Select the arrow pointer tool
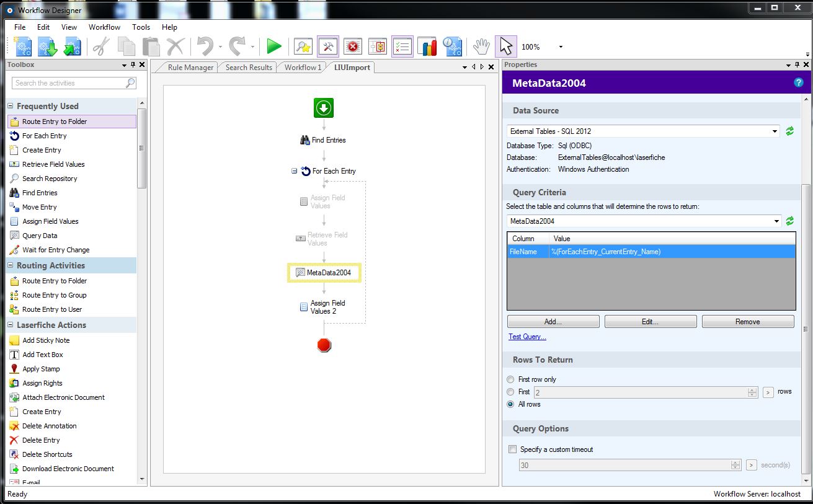Image resolution: width=813 pixels, height=504 pixels. pos(505,46)
